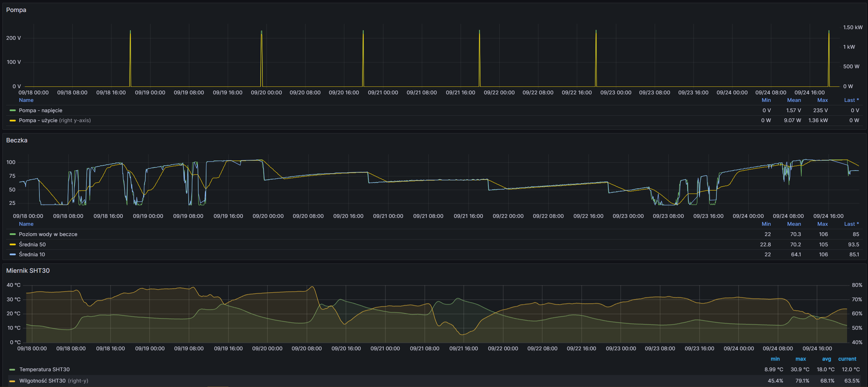The image size is (868, 387).
Task: Open color picker for Wilgotność SHT30 series
Action: pos(12,381)
